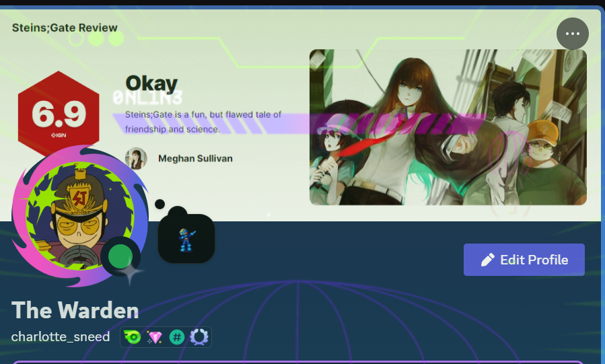Click the Steins;Gate anime artwork banner

point(448,127)
